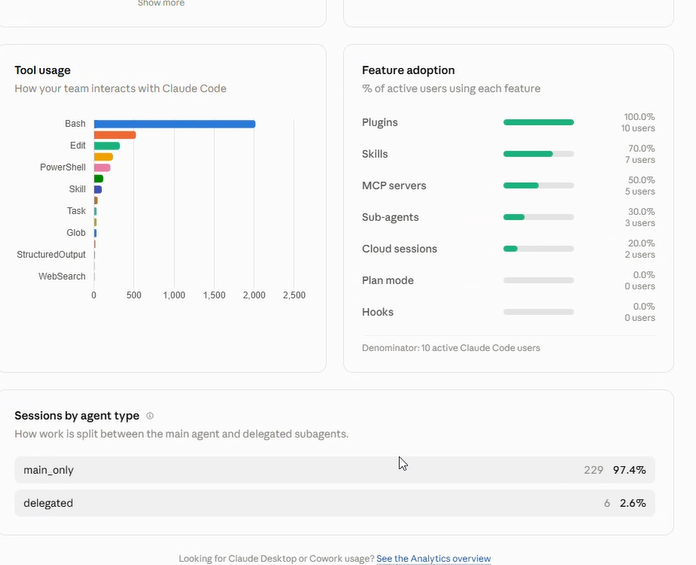Click the 229 count in main_only row
Image resolution: width=696 pixels, height=565 pixels.
(x=593, y=470)
